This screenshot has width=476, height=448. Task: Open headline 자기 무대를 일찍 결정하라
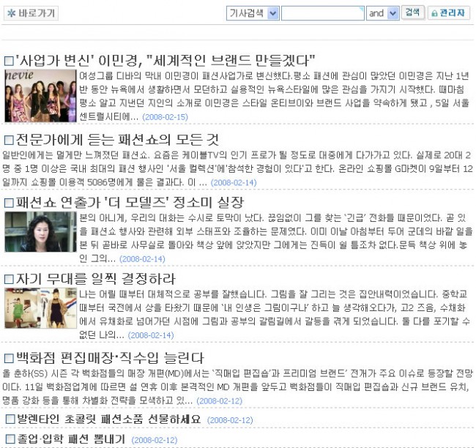coord(95,279)
